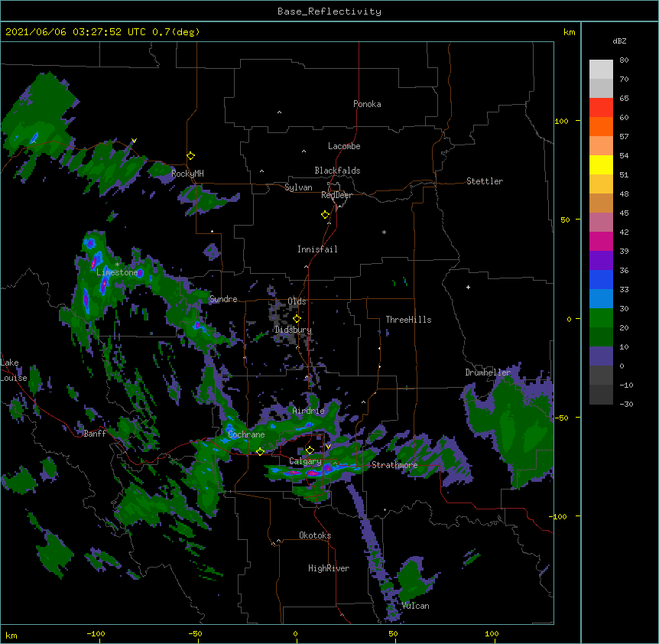This screenshot has height=644, width=659.
Task: Select the white asterisk above Limestone
Action: 117,265
